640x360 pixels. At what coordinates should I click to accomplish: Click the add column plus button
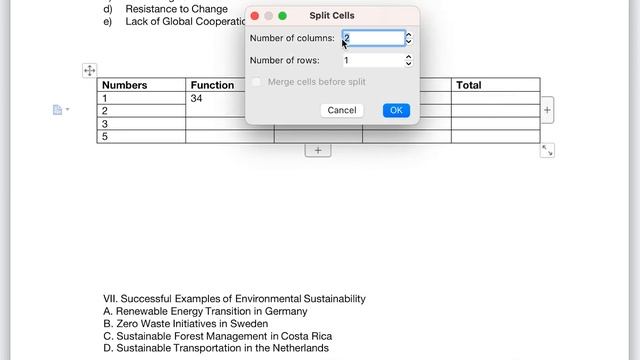(x=547, y=110)
